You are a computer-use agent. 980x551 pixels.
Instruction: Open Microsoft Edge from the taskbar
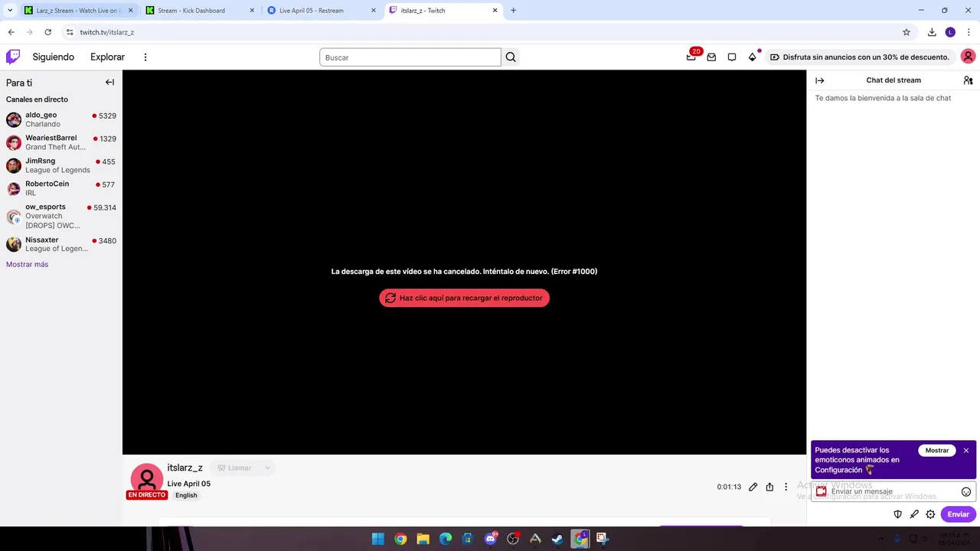[446, 539]
